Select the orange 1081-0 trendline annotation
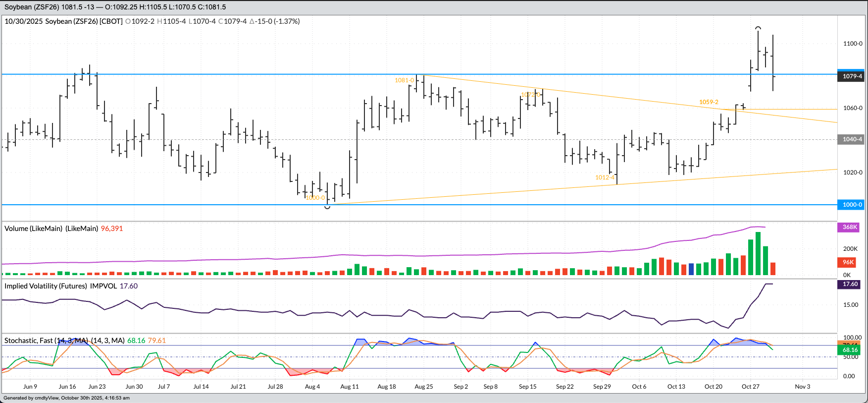This screenshot has height=403, width=868. 404,80
